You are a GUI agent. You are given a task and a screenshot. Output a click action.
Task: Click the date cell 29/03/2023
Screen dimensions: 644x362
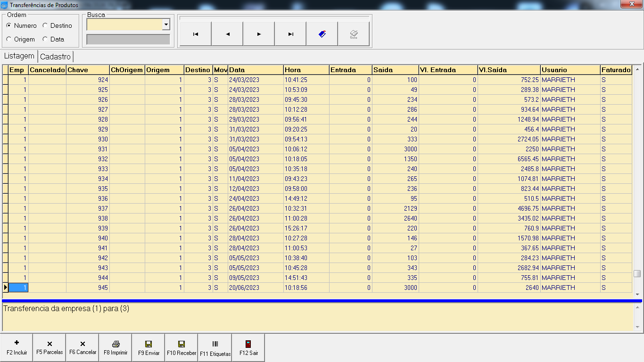[x=256, y=119]
